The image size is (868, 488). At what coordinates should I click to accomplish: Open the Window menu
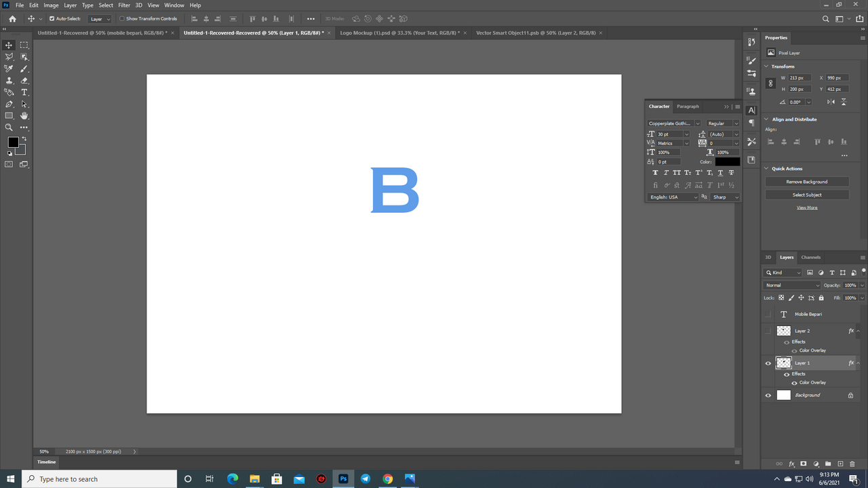pyautogui.click(x=174, y=5)
